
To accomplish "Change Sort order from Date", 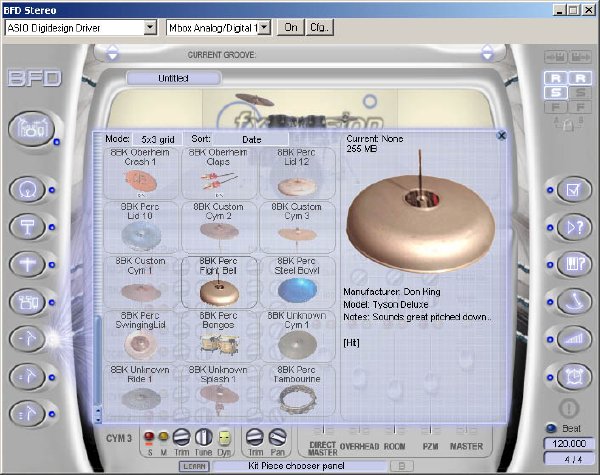I will pos(251,139).
